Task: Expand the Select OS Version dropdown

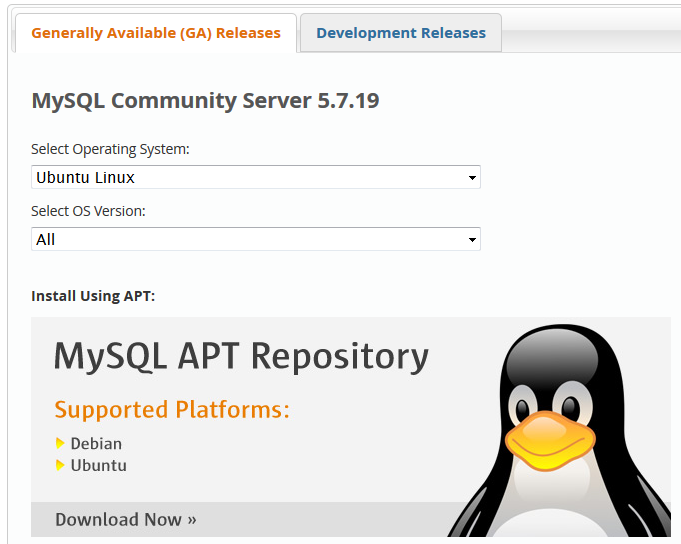Action: [x=256, y=239]
